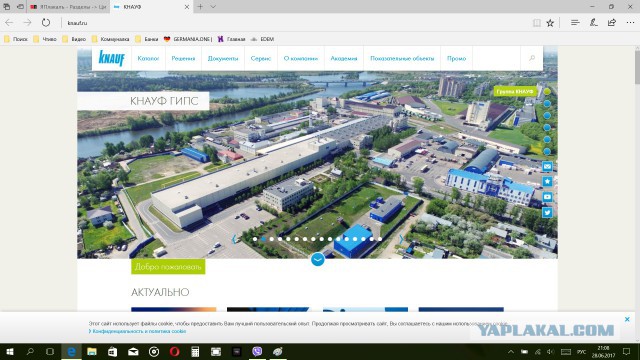Add page to favorites with star icon

coord(550,23)
